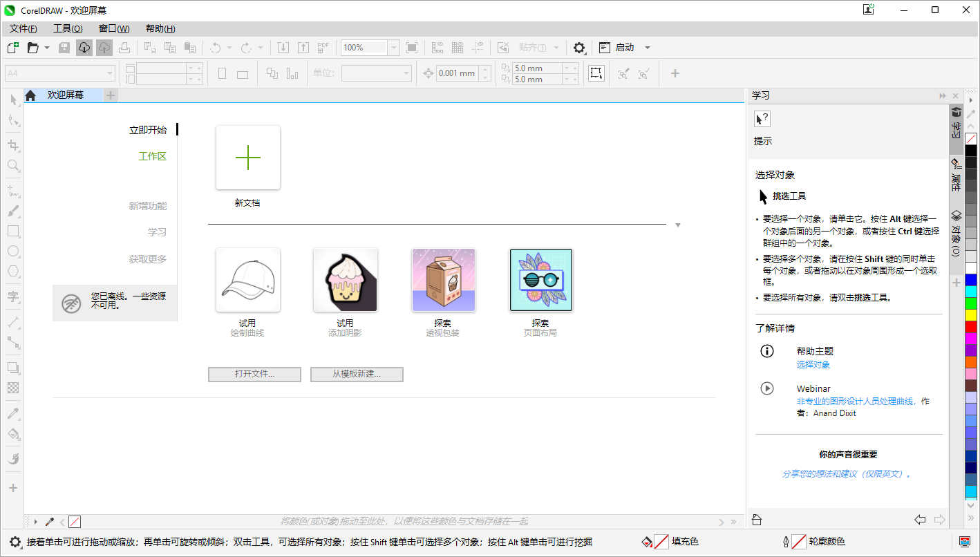Open the 工具 menu

68,28
